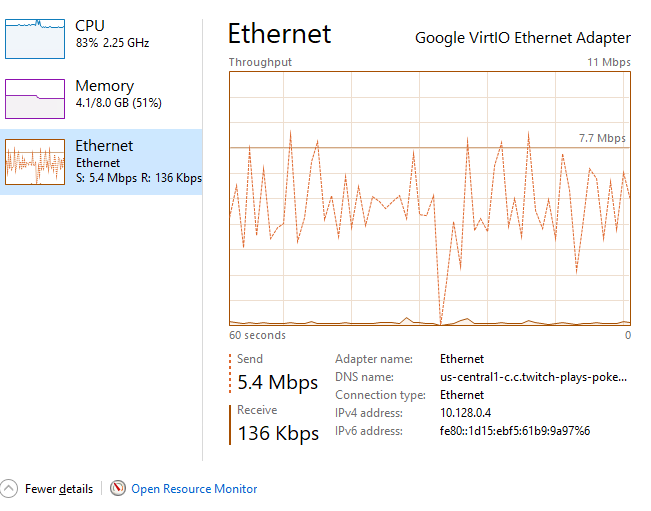Image resolution: width=651 pixels, height=511 pixels.
Task: Select the Ethernet S: 5.4 Mbps entry
Action: (138, 178)
